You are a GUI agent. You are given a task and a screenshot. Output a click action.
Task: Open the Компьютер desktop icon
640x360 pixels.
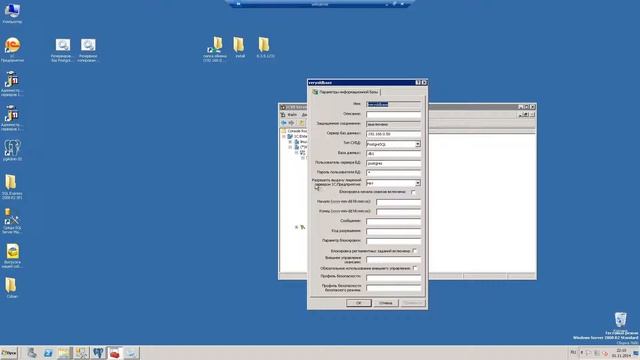click(12, 12)
